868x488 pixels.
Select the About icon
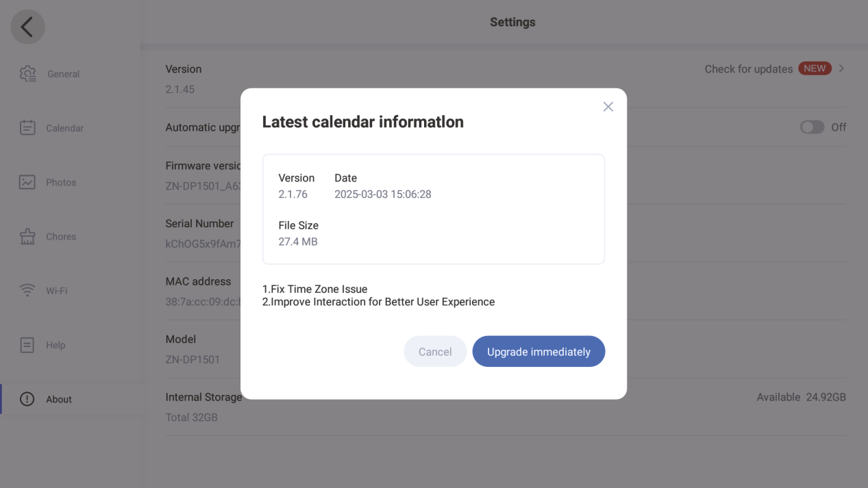[x=27, y=398]
